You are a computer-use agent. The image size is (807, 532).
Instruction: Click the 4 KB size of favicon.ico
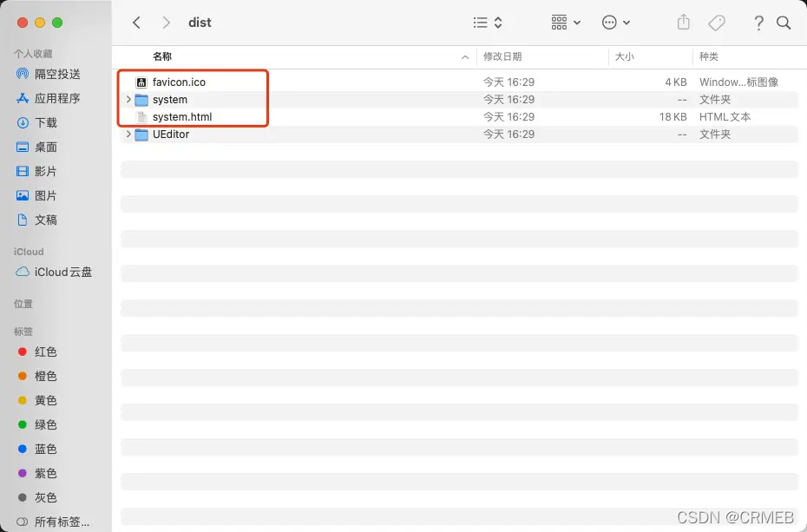676,82
